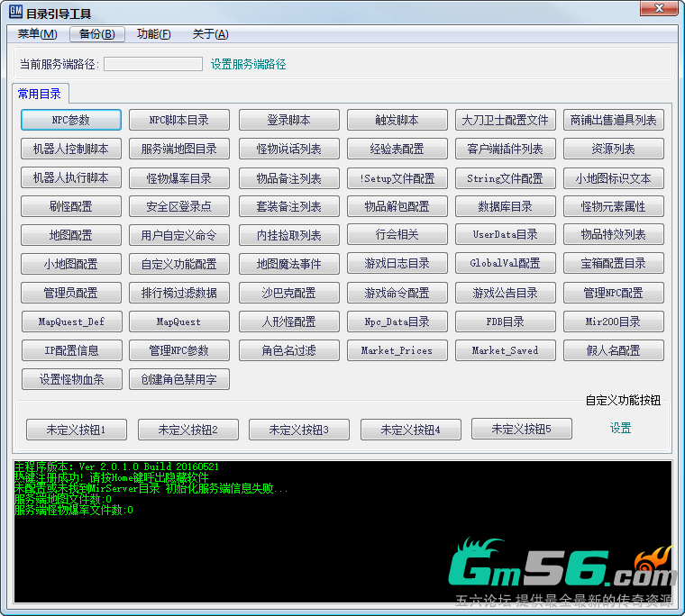Click 物品备注列表 button

pos(288,178)
